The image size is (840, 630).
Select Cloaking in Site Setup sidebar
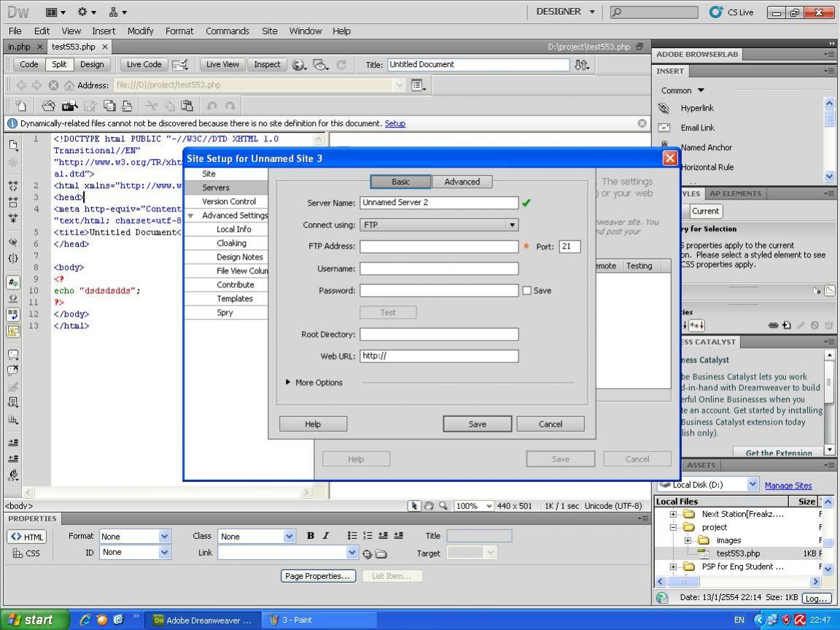tap(231, 244)
